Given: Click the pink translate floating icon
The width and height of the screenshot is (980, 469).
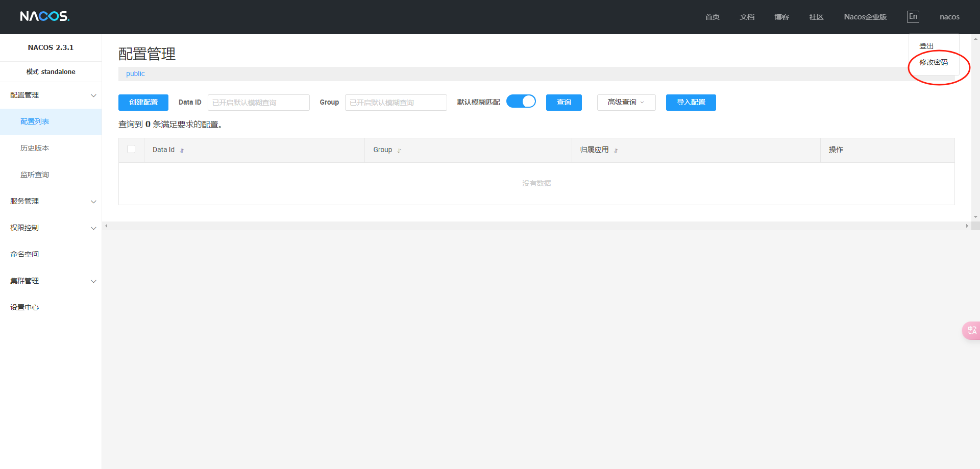Looking at the screenshot, I should pyautogui.click(x=971, y=331).
